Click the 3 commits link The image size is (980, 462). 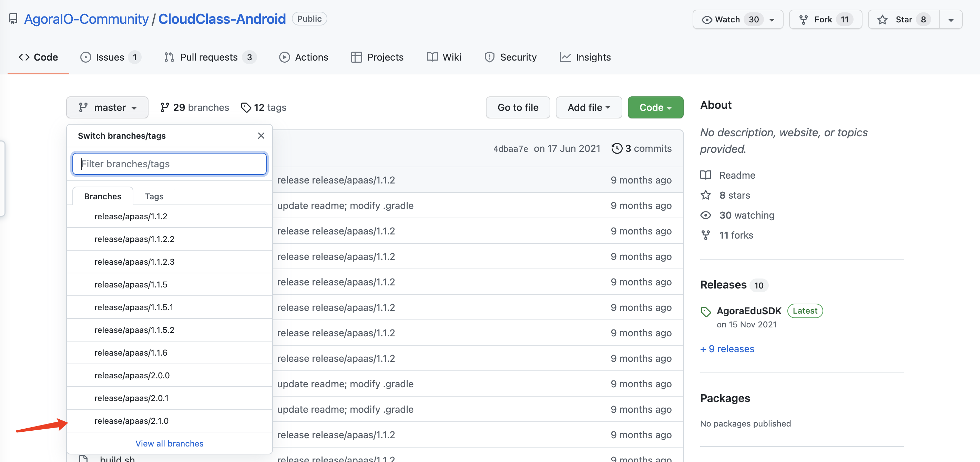click(x=641, y=149)
